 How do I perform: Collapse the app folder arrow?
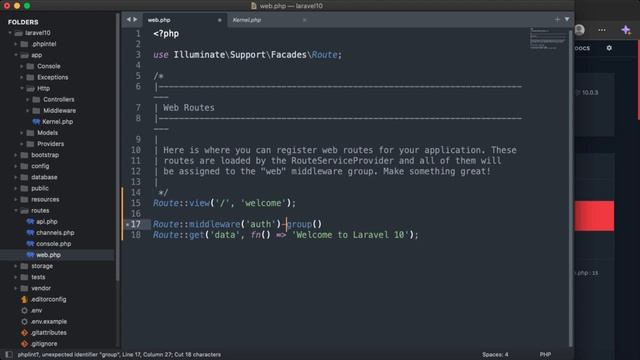tap(16, 55)
